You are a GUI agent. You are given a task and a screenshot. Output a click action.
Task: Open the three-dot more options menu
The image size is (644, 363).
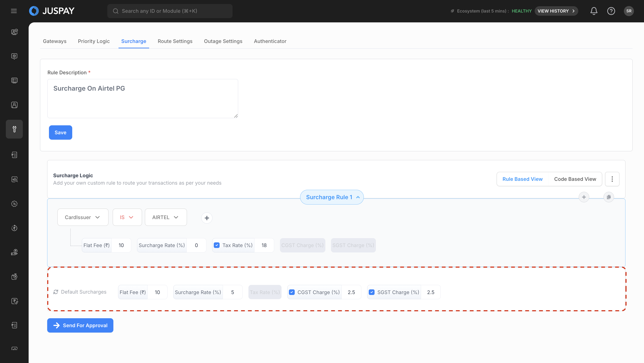612,179
